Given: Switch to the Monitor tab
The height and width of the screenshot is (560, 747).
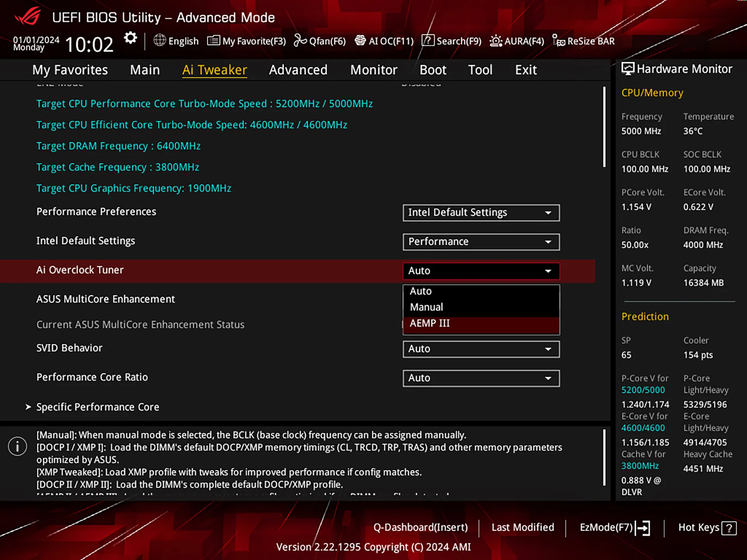Looking at the screenshot, I should click(x=373, y=70).
